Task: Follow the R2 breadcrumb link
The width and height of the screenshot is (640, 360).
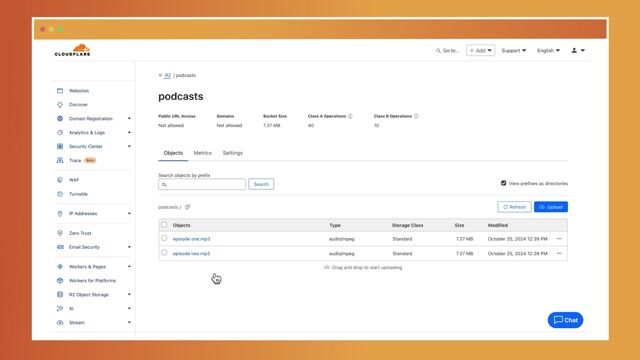Action: [x=168, y=76]
